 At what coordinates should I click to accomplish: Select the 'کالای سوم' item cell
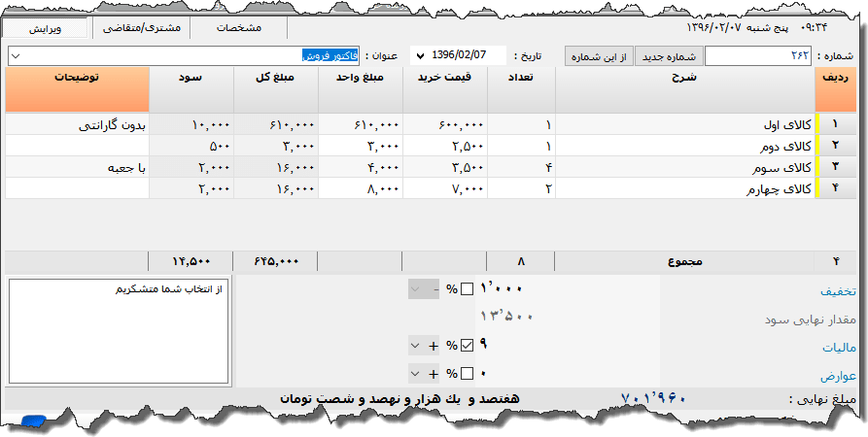click(x=687, y=167)
